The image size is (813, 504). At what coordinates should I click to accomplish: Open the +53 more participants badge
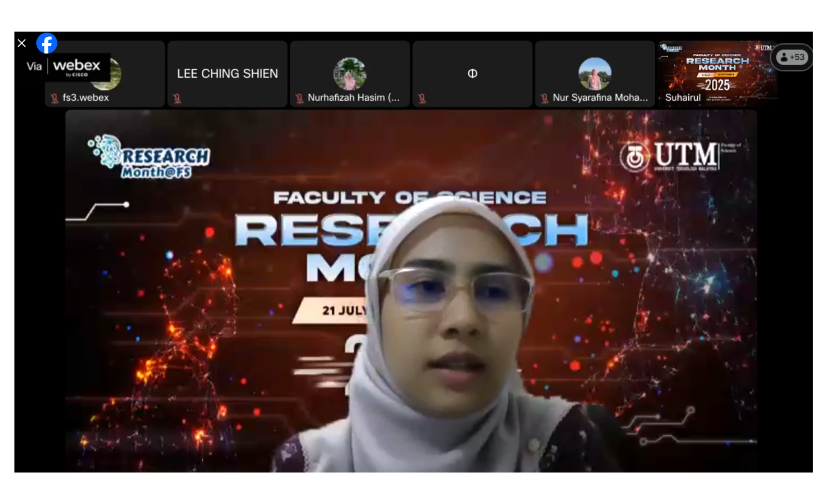pos(792,57)
